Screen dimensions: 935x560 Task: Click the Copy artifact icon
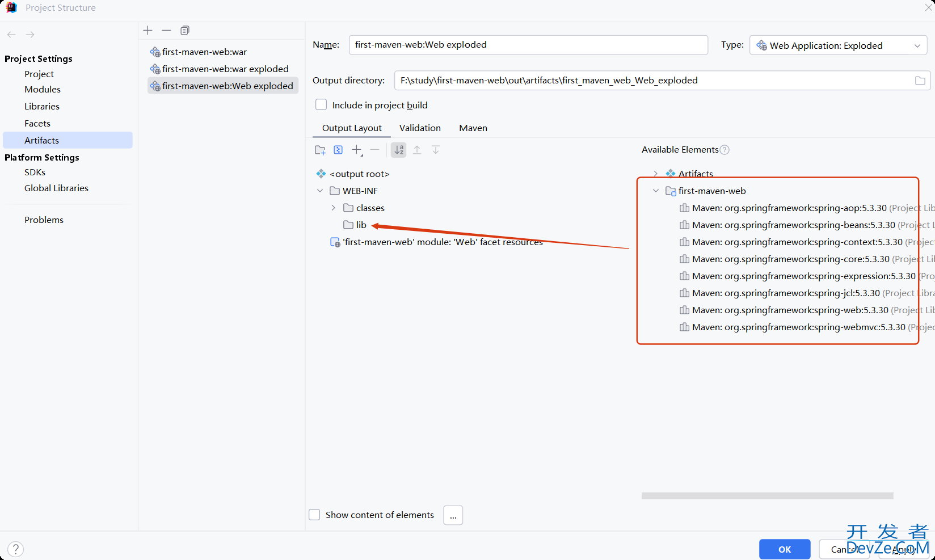(x=185, y=30)
